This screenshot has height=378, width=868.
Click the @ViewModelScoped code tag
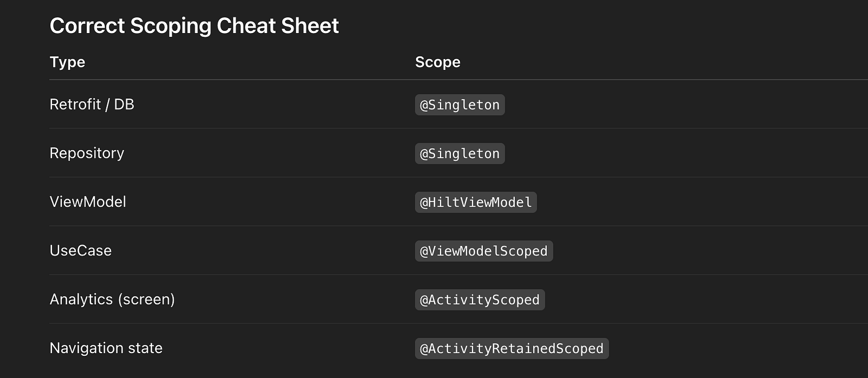(x=484, y=251)
